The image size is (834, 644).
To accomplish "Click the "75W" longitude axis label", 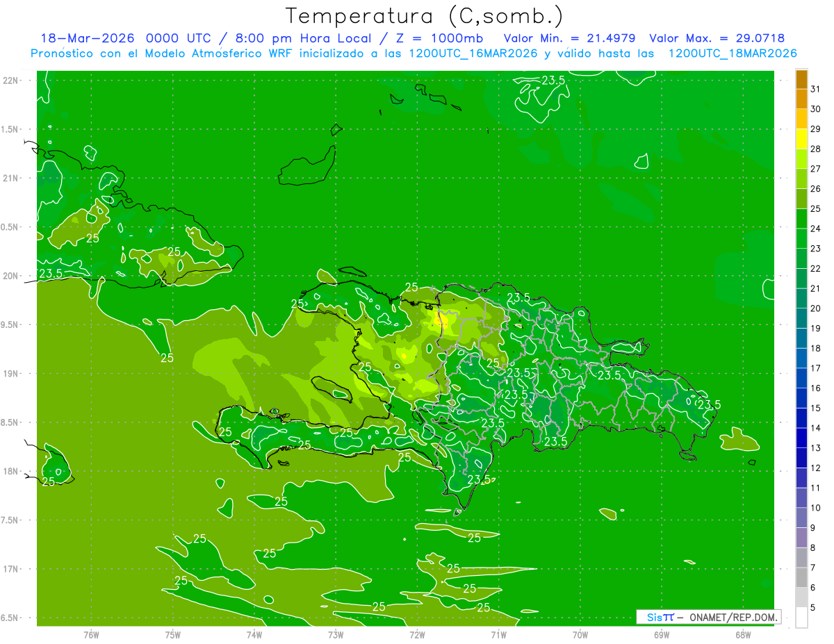I will [173, 634].
